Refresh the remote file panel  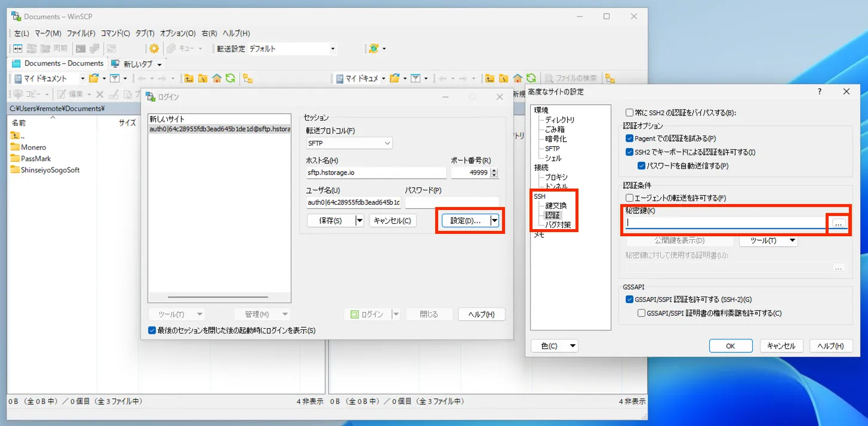pos(531,78)
